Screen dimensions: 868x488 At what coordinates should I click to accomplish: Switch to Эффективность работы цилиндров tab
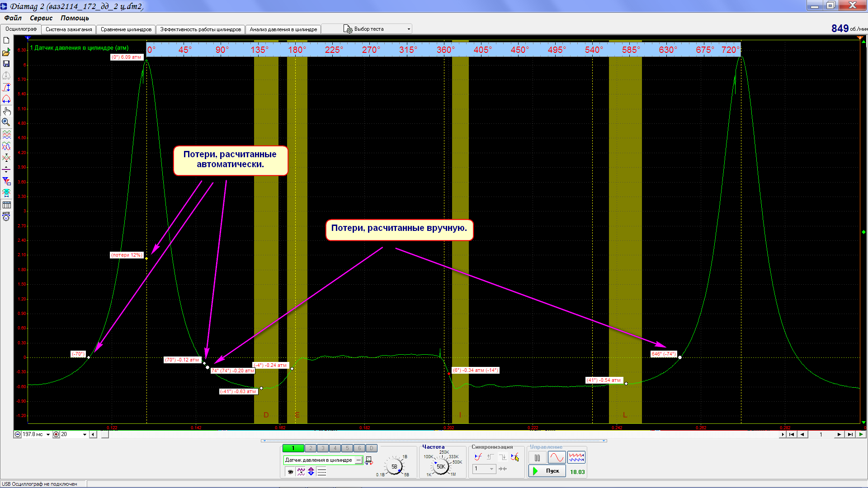click(201, 29)
